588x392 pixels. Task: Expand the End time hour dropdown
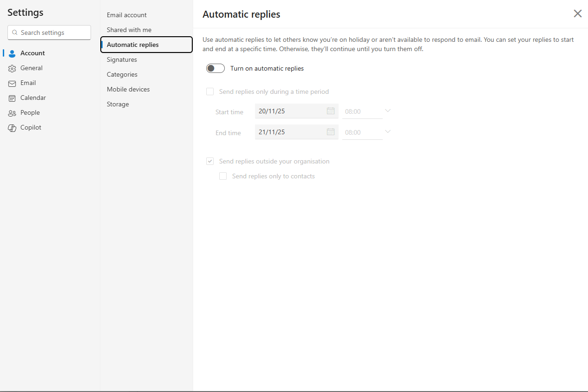pyautogui.click(x=388, y=132)
